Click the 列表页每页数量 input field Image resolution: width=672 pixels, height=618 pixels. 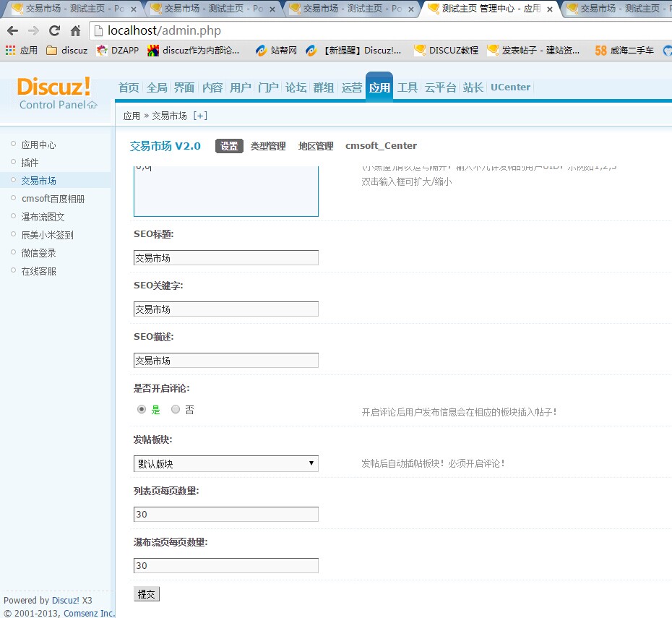[x=225, y=514]
